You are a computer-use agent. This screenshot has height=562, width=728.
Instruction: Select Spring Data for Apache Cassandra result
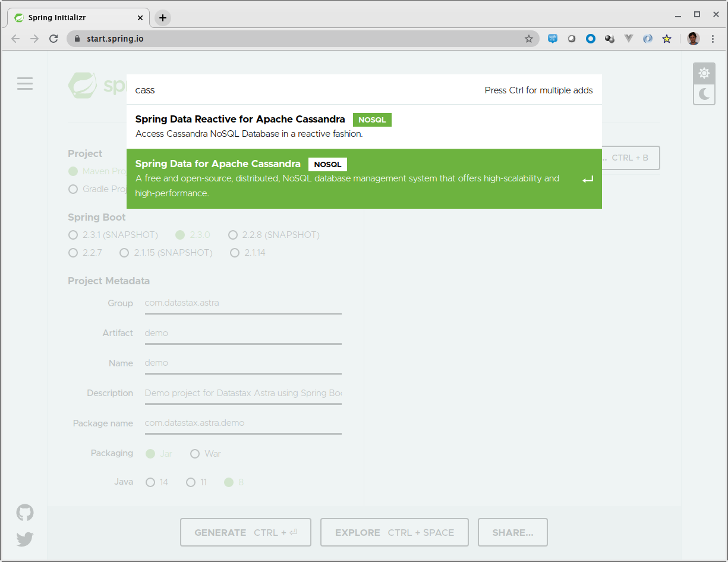(364, 178)
